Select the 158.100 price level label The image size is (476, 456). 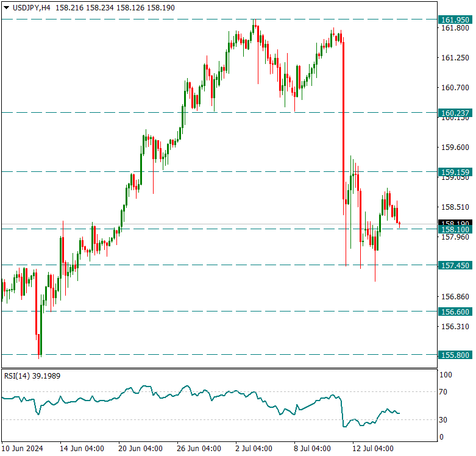[x=455, y=229]
